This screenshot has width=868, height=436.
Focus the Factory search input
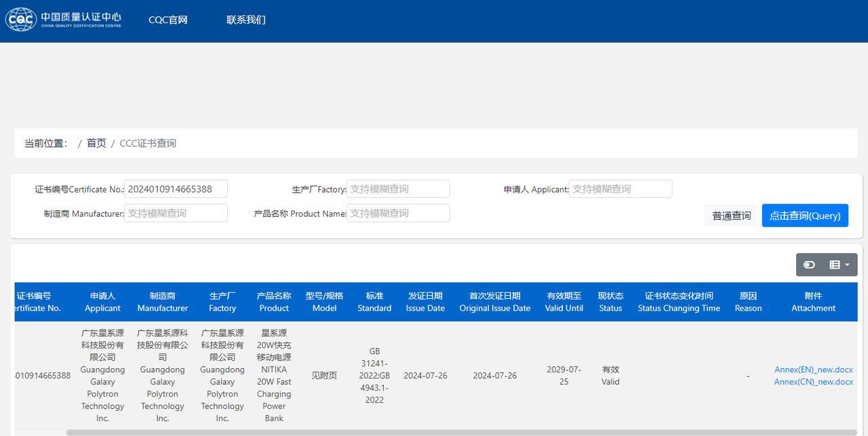tap(398, 189)
